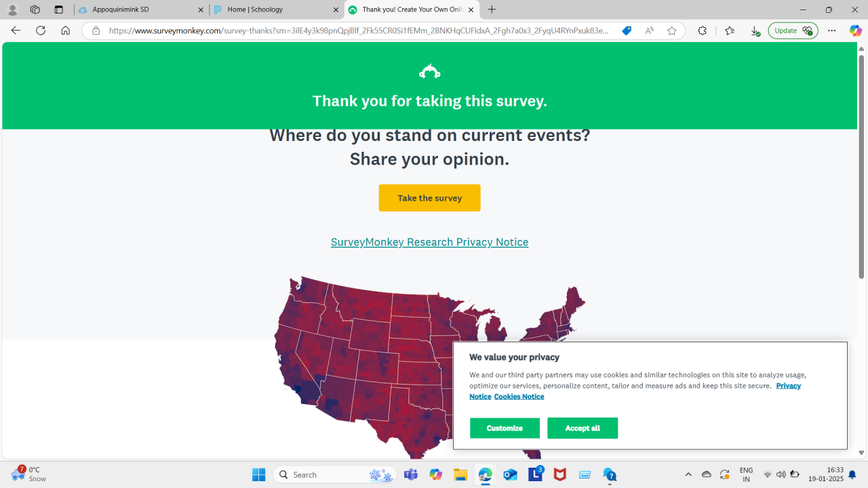Show hidden system tray icons
The height and width of the screenshot is (488, 868).
(688, 474)
